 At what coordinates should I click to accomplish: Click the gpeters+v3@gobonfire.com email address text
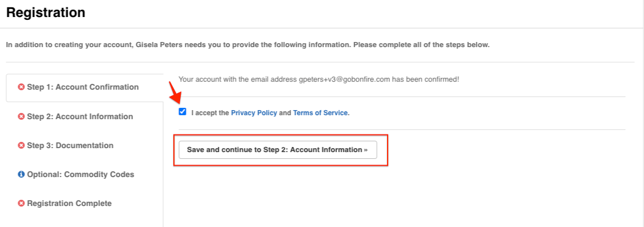coord(344,79)
